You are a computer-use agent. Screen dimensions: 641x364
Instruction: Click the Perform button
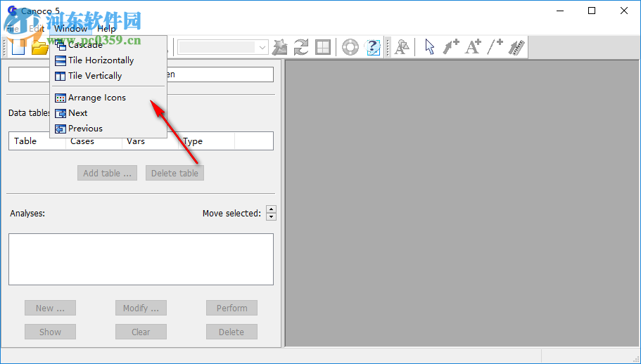[x=231, y=308]
